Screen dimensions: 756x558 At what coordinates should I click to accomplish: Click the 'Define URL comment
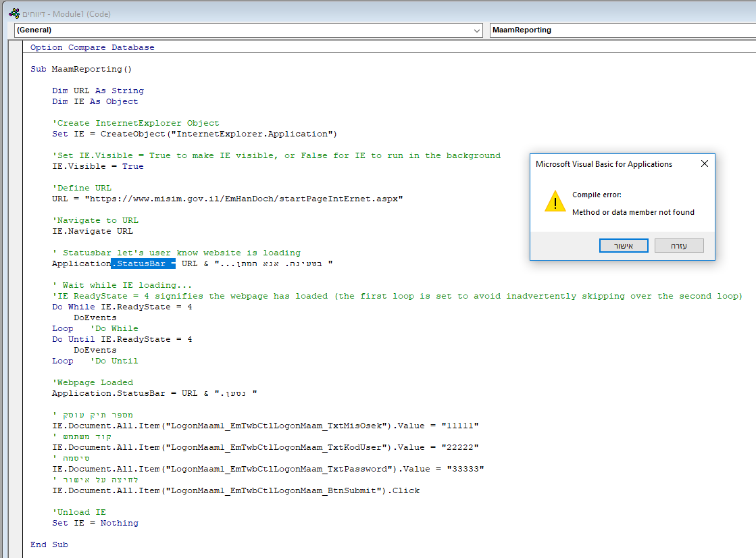click(82, 188)
